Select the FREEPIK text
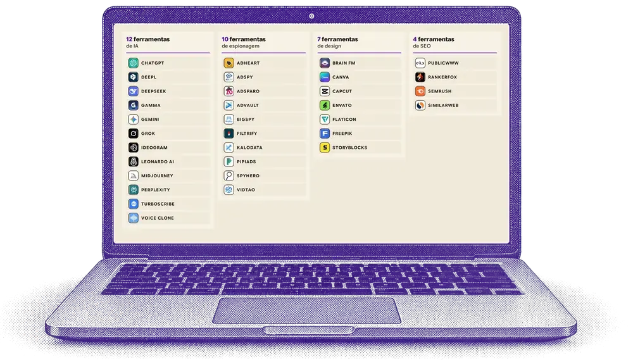633x364 pixels. [342, 134]
